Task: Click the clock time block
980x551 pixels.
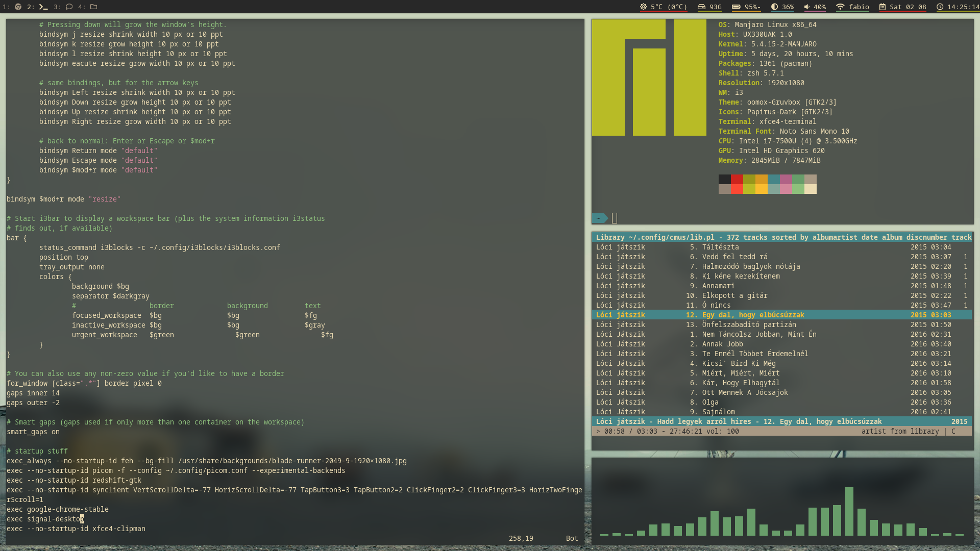Action: tap(958, 7)
